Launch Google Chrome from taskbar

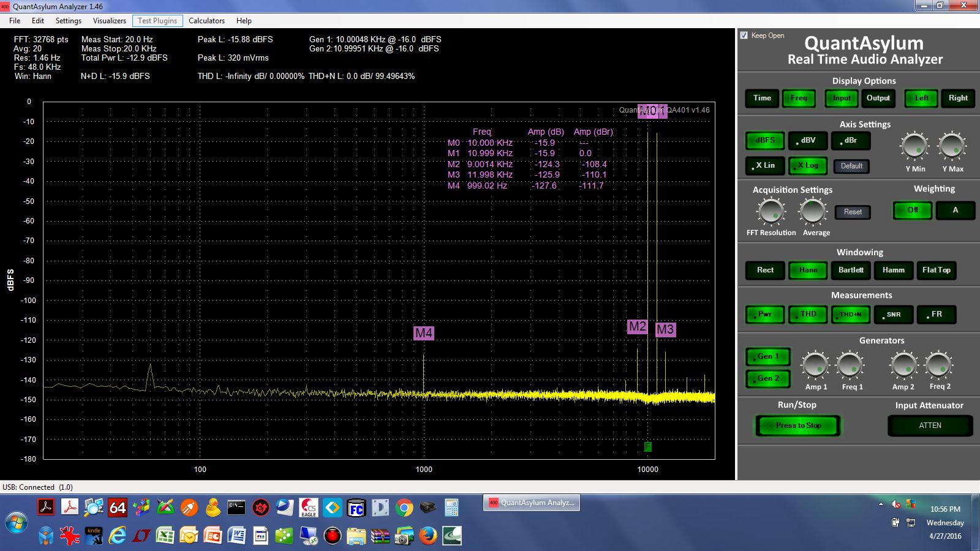pos(404,508)
